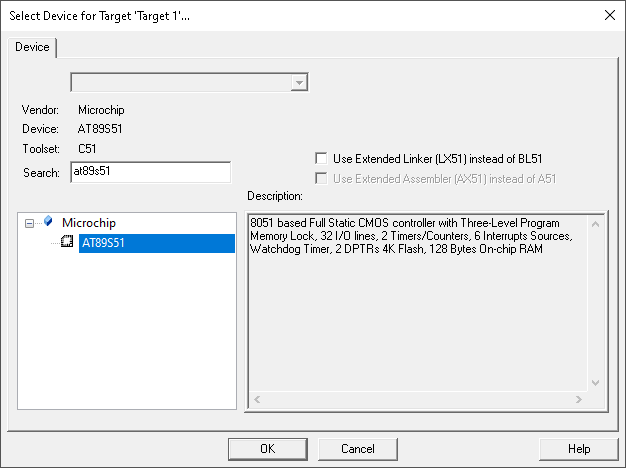
Task: Open the device database dropdown at top
Action: coord(298,83)
